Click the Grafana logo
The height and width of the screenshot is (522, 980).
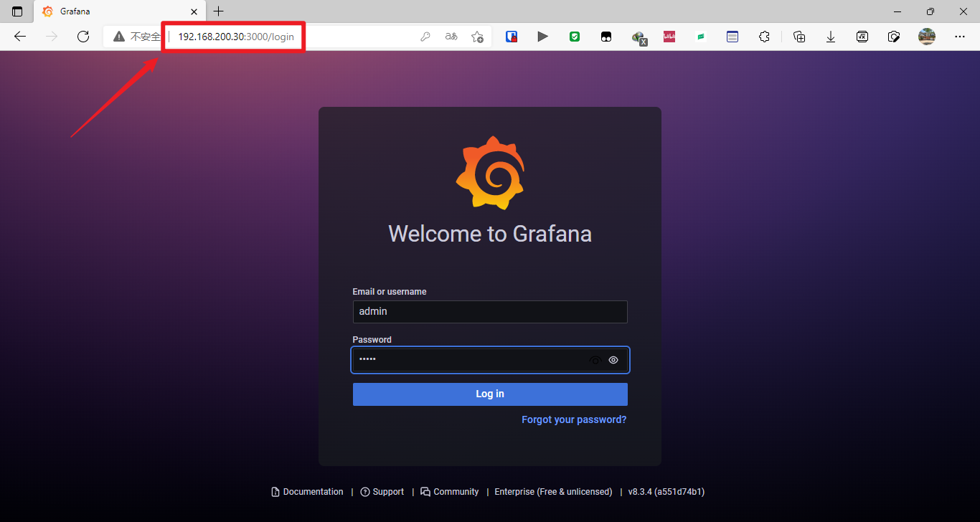click(490, 173)
